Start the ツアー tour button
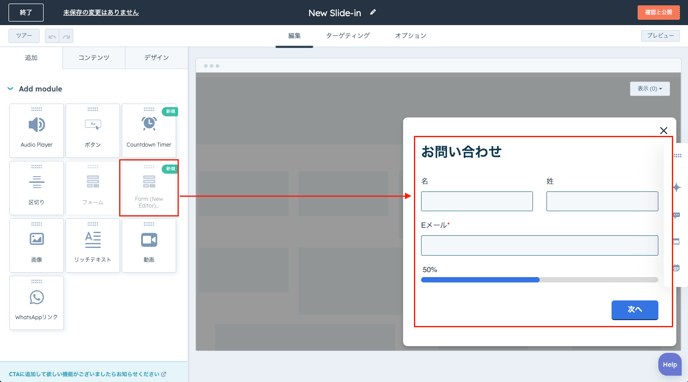This screenshot has width=688, height=382. coord(24,36)
